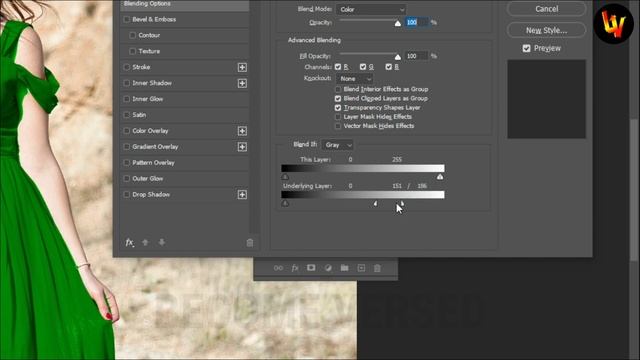Image resolution: width=640 pixels, height=360 pixels.
Task: Enable Contour checkbox
Action: click(x=133, y=35)
